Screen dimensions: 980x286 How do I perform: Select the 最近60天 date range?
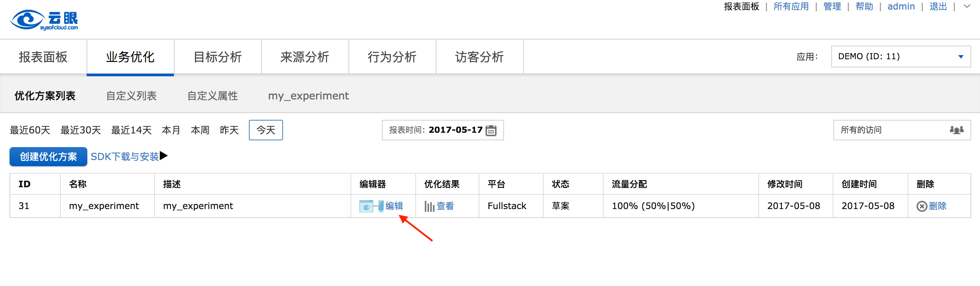point(30,130)
